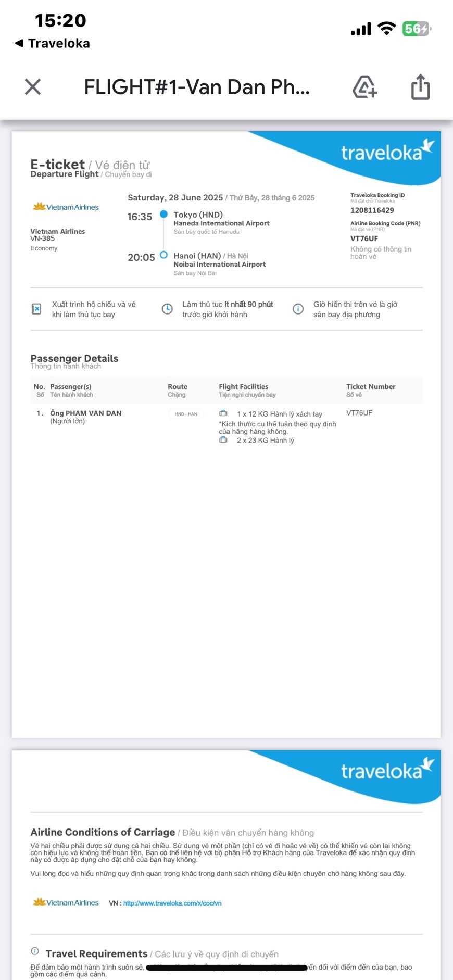Tap the PNR code VT76UF
This screenshot has width=453, height=980.
click(364, 238)
